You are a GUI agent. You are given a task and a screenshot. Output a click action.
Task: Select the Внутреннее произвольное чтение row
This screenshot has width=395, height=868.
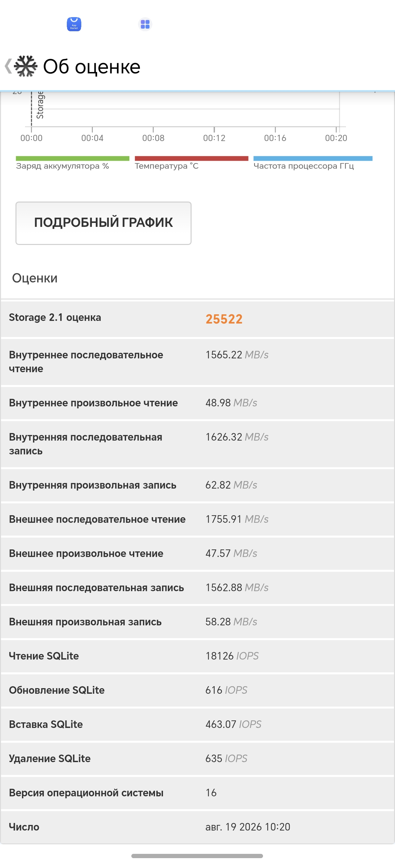197,403
